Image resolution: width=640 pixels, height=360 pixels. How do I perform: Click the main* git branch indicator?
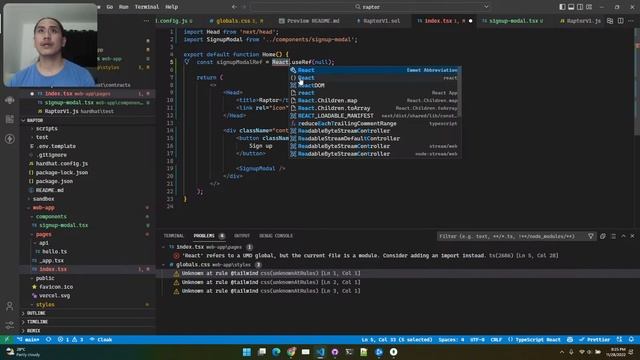(29, 340)
